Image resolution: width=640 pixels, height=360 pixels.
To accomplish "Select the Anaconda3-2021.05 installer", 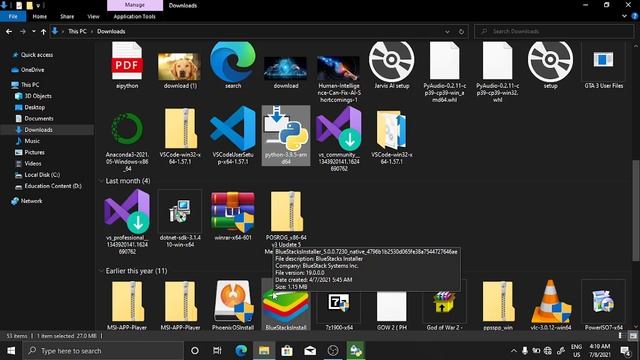I will [127, 140].
